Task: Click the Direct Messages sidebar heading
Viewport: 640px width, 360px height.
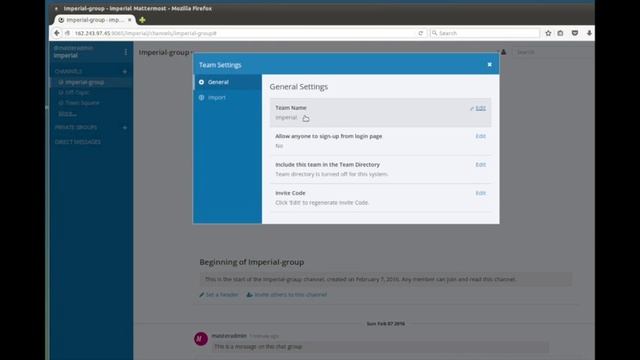Action: [x=78, y=142]
